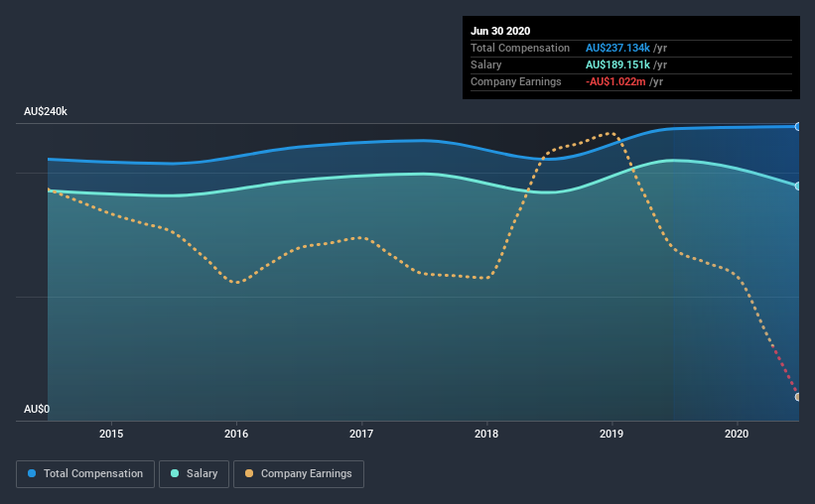Click the 2020 x-axis label
815x504 pixels.
coord(737,434)
